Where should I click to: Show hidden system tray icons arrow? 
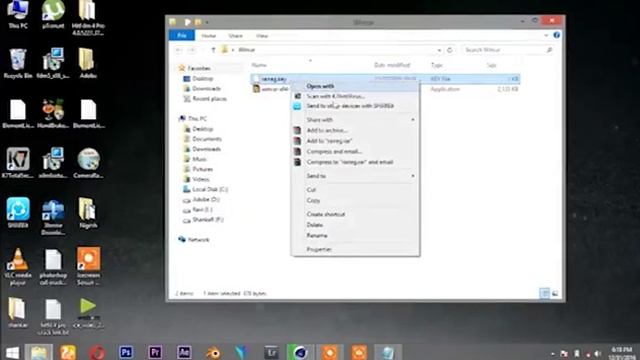pyautogui.click(x=553, y=354)
